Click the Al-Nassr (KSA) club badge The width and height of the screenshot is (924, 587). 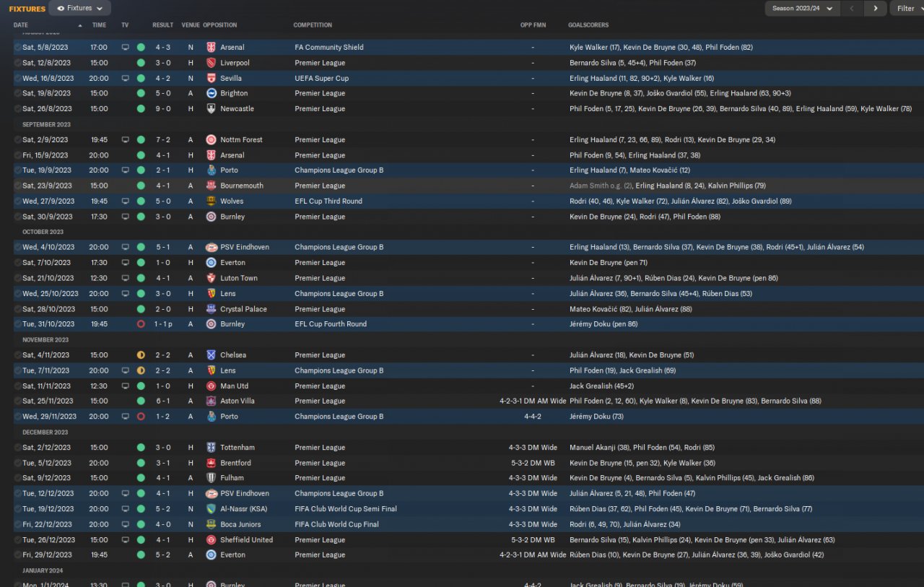[212, 509]
